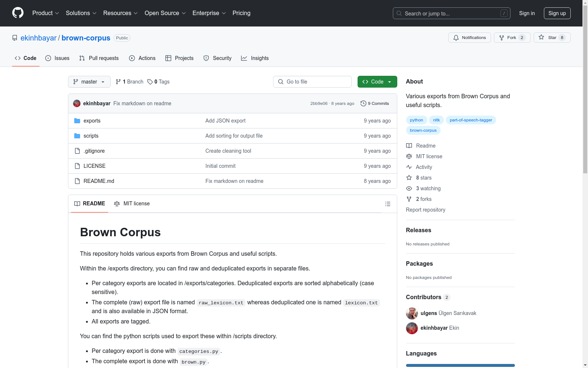Click the nltk topic tag

click(436, 120)
